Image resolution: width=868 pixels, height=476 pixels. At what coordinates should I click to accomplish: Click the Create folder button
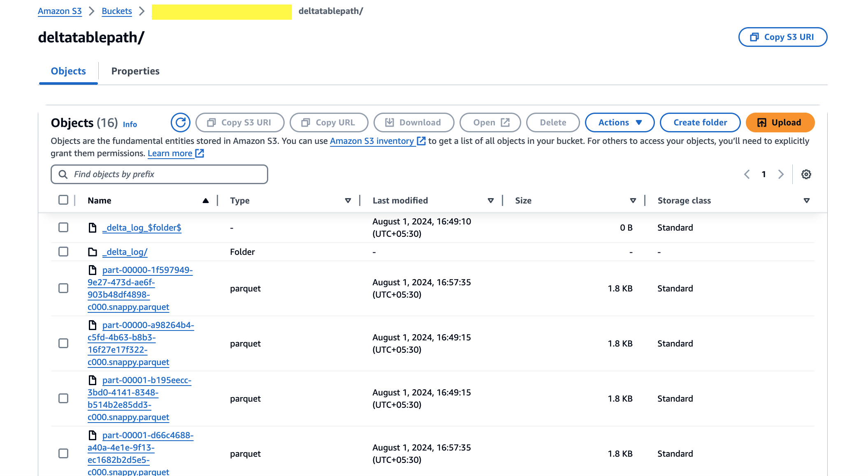click(x=700, y=122)
